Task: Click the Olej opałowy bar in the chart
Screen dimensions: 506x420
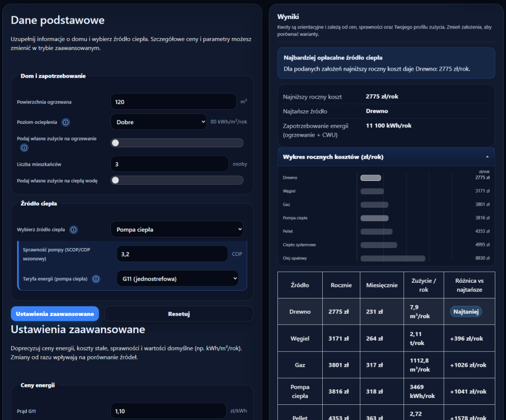Action: pyautogui.click(x=392, y=259)
